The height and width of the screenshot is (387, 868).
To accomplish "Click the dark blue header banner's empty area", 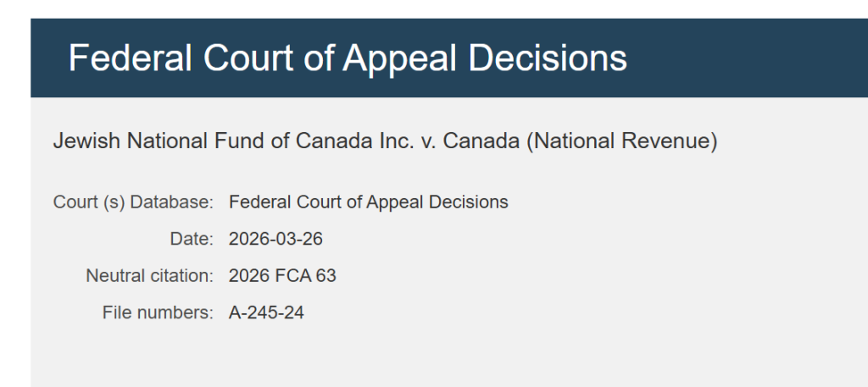I will pos(746,58).
